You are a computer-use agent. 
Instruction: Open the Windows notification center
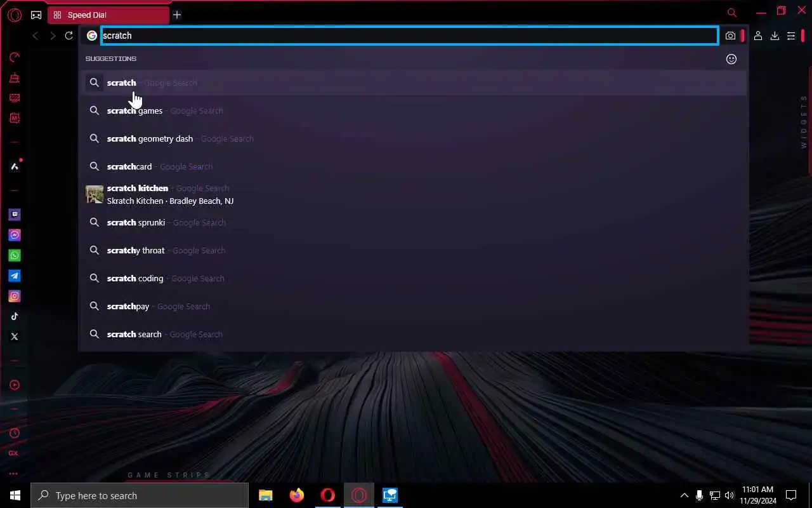tap(791, 495)
